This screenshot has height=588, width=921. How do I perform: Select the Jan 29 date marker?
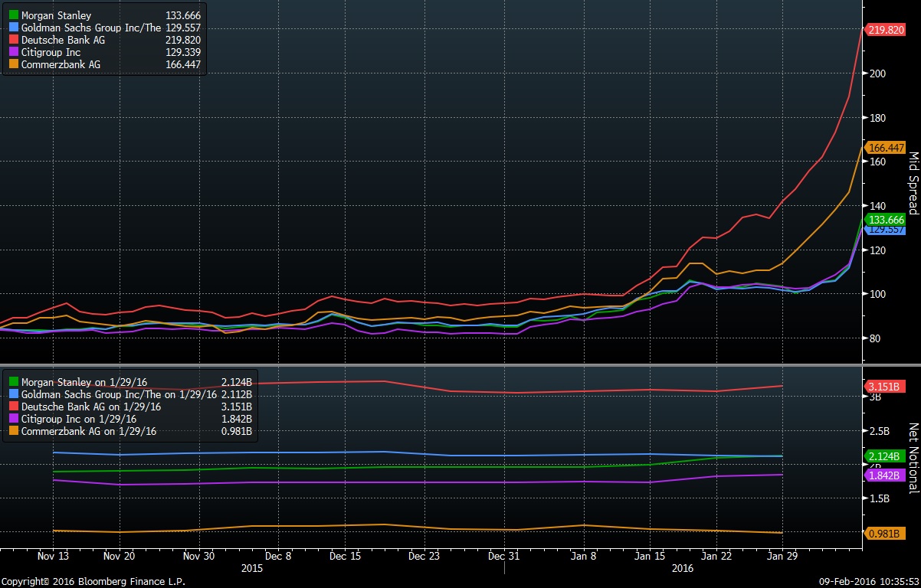[x=782, y=557]
